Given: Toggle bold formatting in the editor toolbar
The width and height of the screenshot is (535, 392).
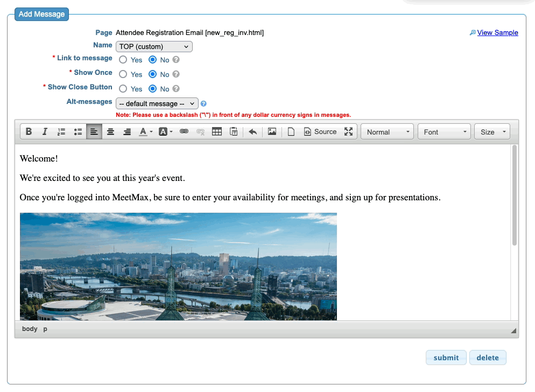Looking at the screenshot, I should [29, 132].
